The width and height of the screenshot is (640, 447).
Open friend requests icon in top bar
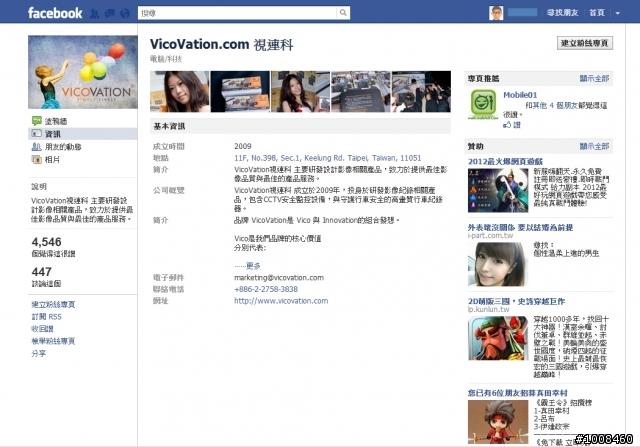(94, 13)
